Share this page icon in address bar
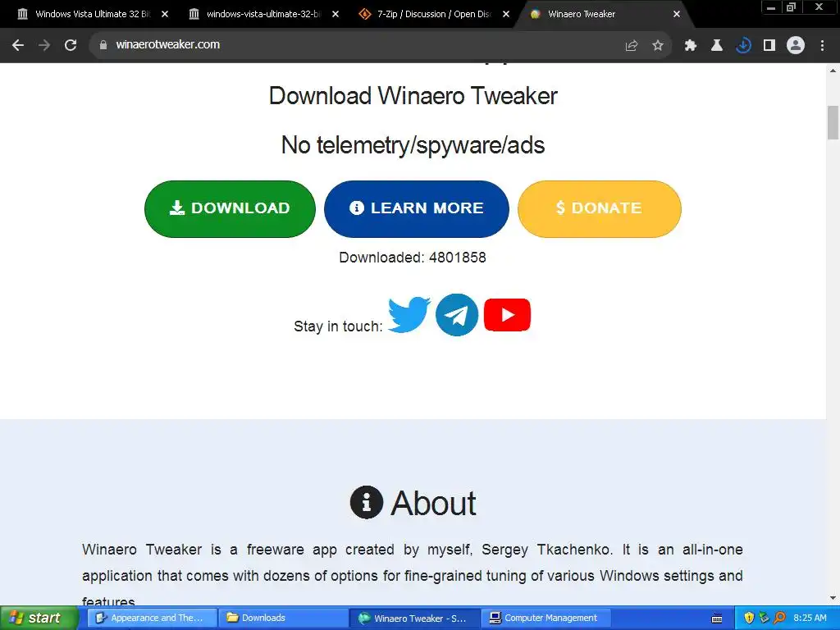840x630 pixels. click(632, 46)
